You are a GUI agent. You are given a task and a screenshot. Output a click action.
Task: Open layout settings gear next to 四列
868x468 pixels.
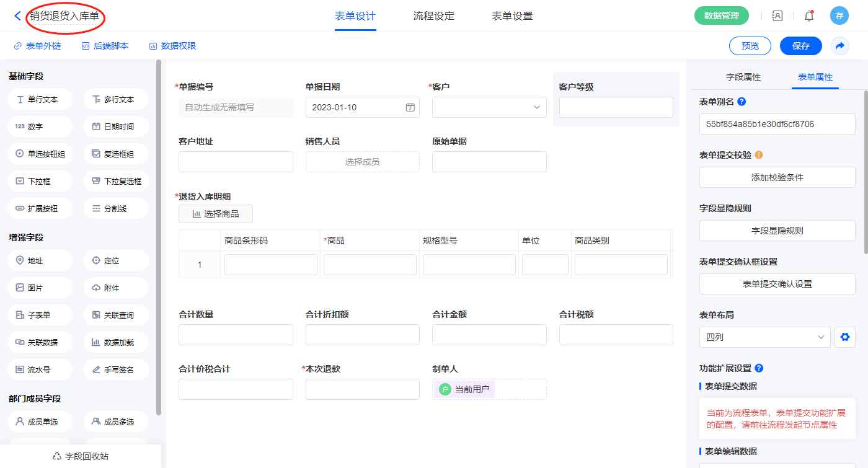pos(844,337)
